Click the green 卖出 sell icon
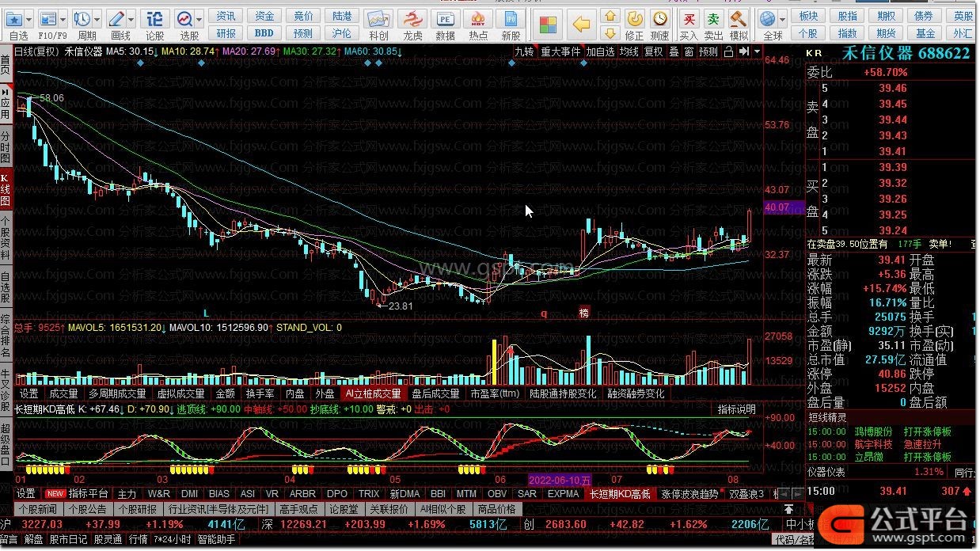This screenshot has height=551, width=980. pos(714,18)
